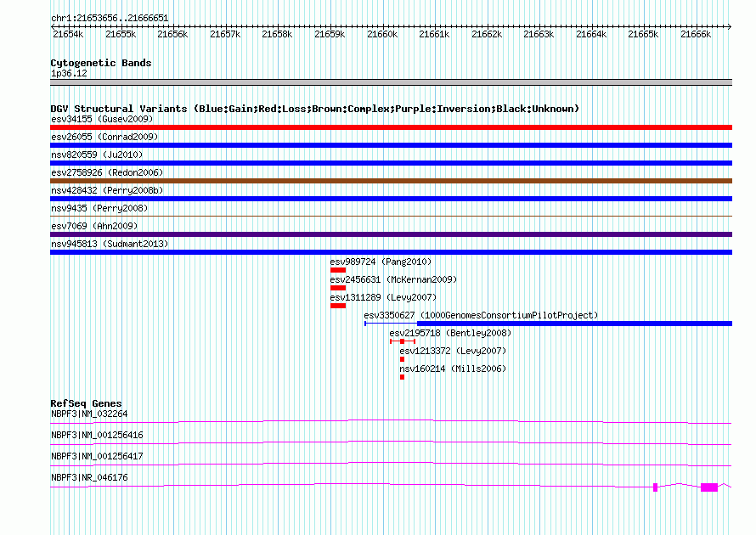756x535 pixels.
Task: Open the esv26055 (Conrad2009) label
Action: coord(104,137)
